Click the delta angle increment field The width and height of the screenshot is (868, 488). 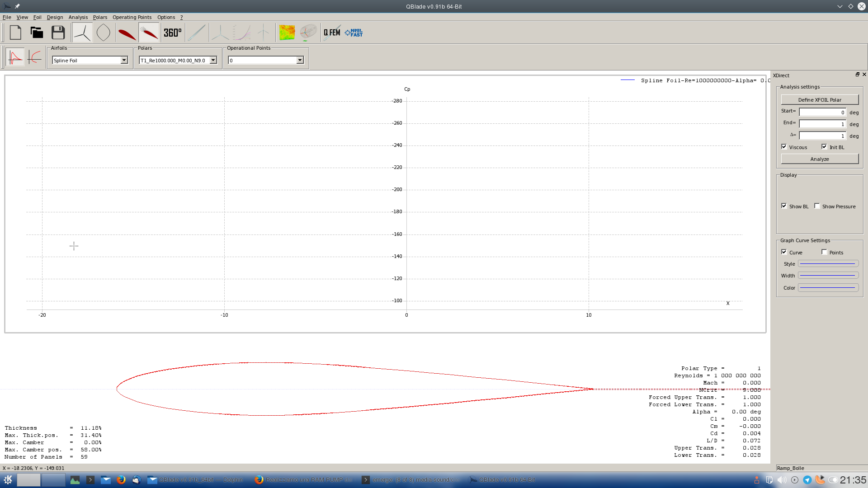click(822, 136)
